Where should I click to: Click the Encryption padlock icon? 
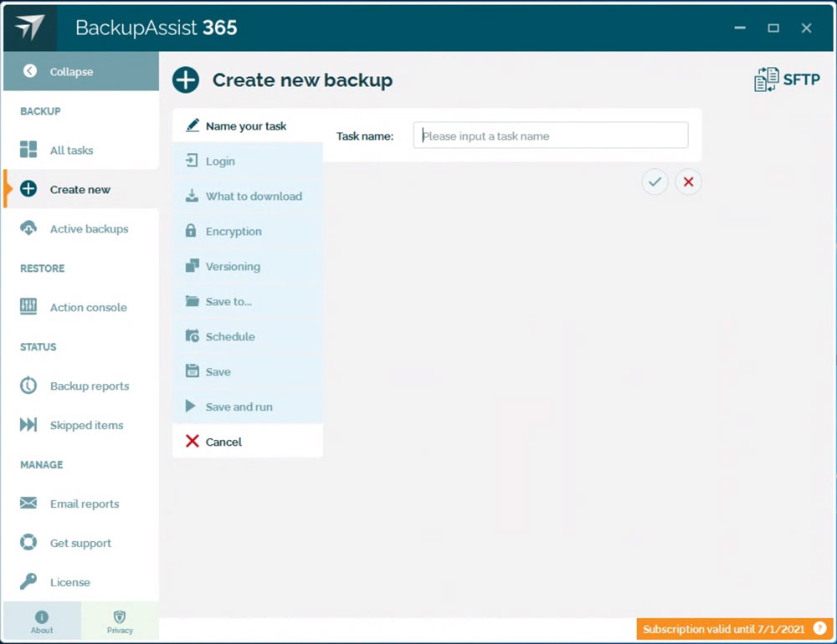click(191, 231)
